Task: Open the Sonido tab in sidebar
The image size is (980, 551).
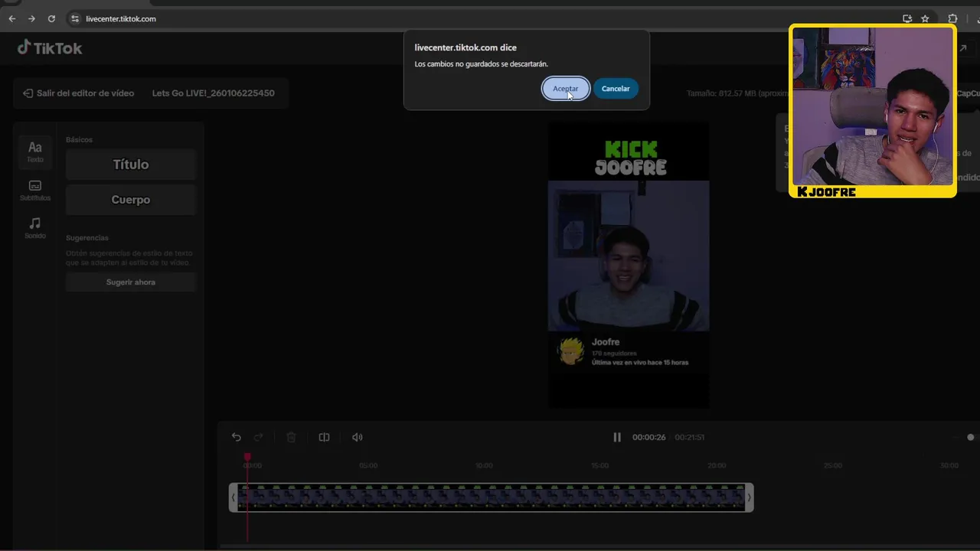Action: (x=35, y=228)
